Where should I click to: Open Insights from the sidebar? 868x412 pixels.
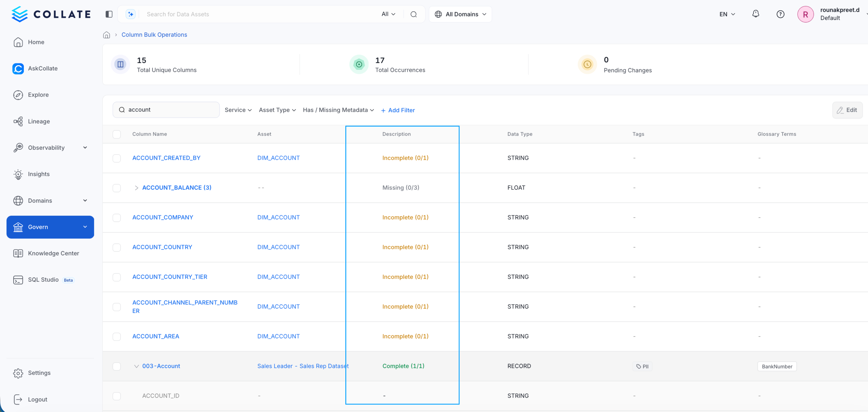pyautogui.click(x=39, y=174)
